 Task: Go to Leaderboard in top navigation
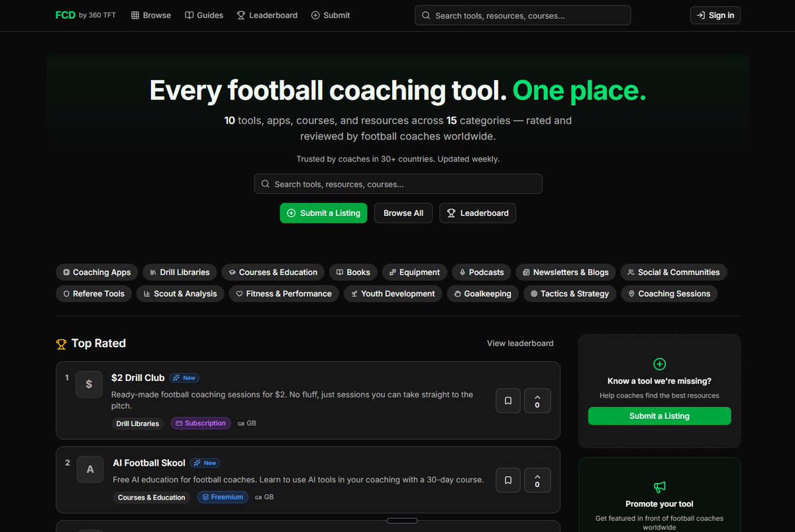point(267,15)
